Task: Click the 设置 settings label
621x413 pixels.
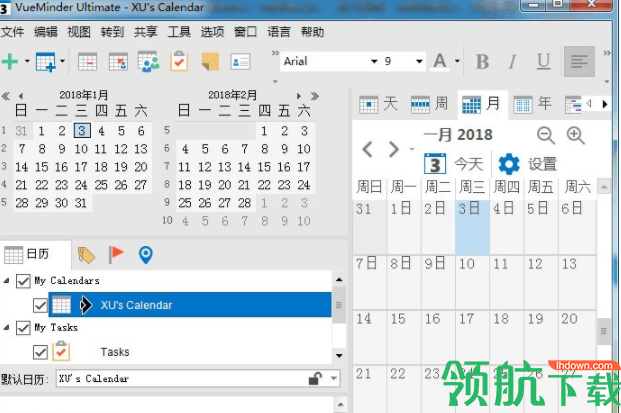Action: pos(542,164)
